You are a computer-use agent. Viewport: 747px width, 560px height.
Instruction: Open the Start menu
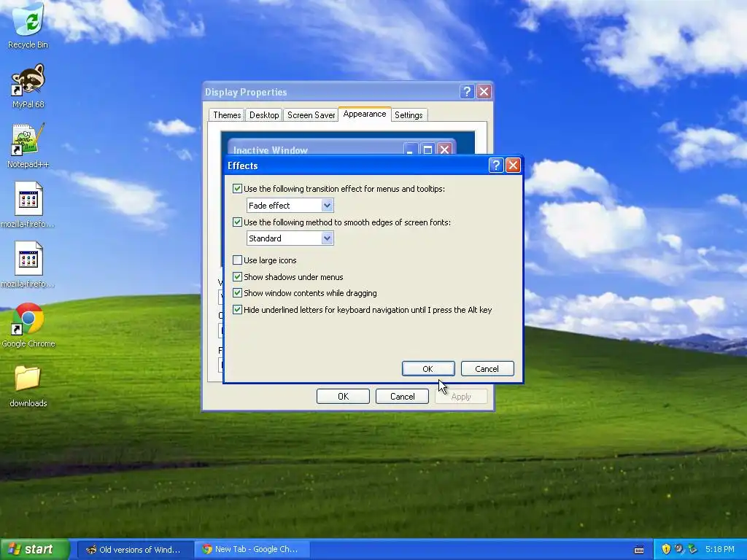click(34, 549)
